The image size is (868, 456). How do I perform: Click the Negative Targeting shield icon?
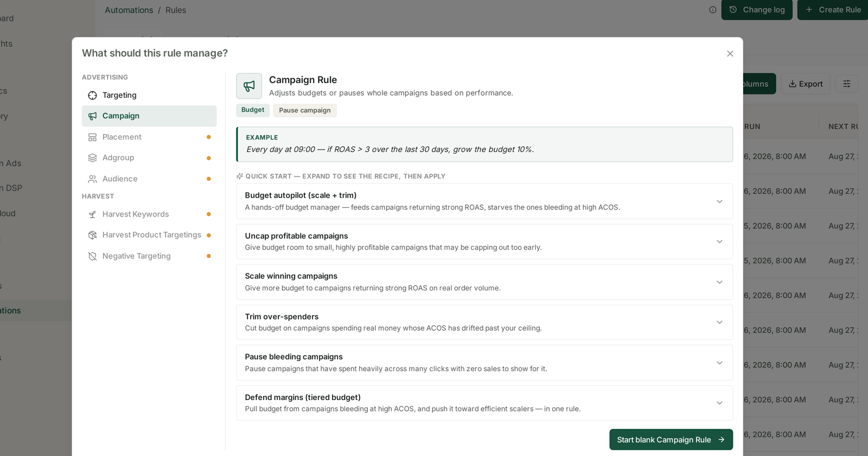pos(92,256)
